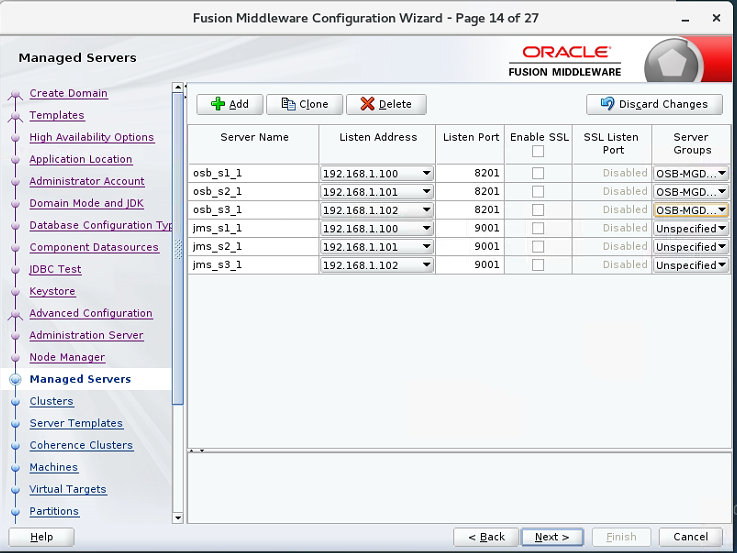Enable SSL for osb_s3_1
The image size is (737, 553).
click(x=538, y=210)
